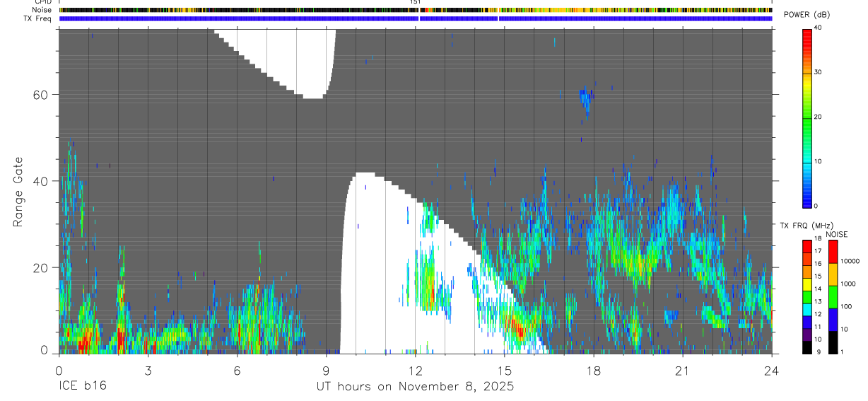Screen dimensions: 868x401
Task: Click the multicolored Noise strip above the plot
Action: 416,10
